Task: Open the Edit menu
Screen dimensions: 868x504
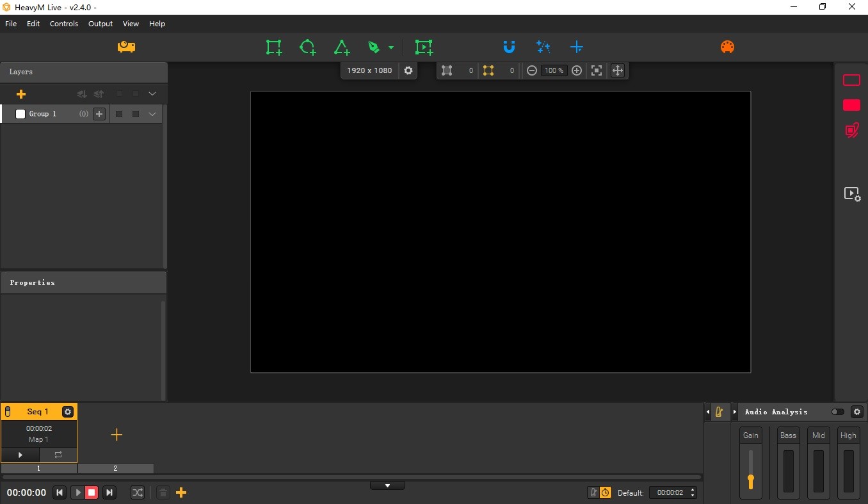Action: click(x=33, y=24)
